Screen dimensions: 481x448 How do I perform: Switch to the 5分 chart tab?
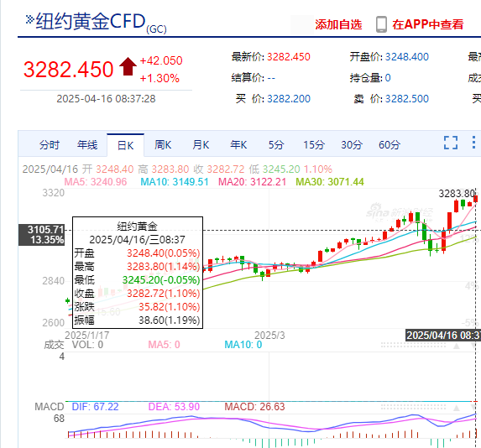coord(276,145)
